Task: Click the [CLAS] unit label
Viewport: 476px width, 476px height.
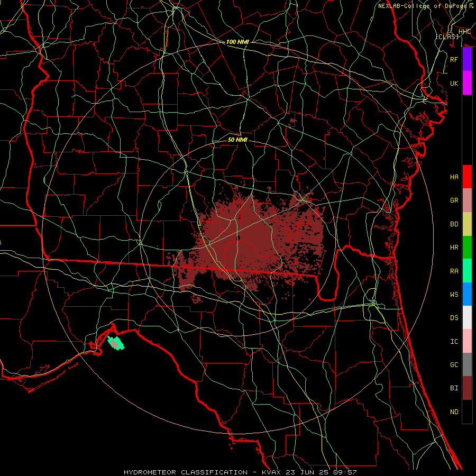Action: pyautogui.click(x=447, y=37)
